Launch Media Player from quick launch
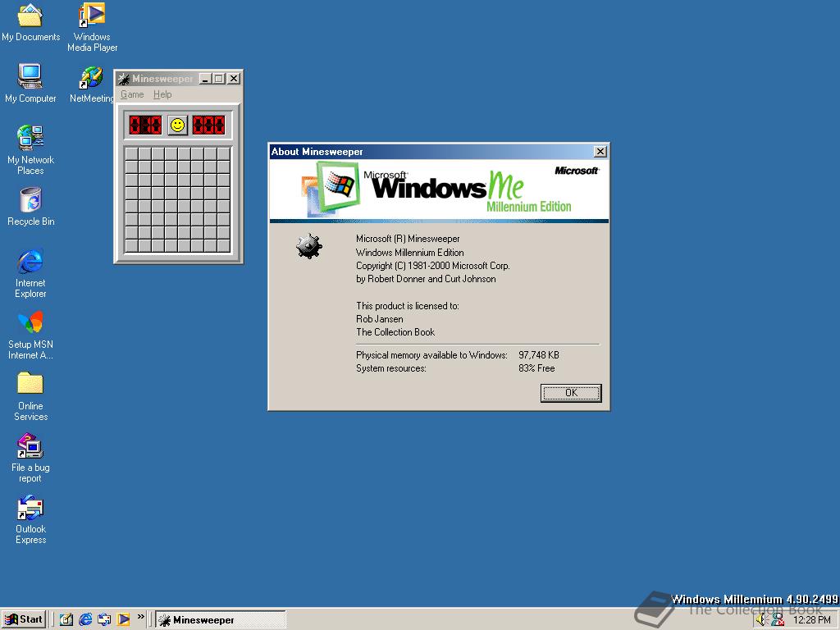Viewport: 840px width, 630px height. tap(123, 619)
